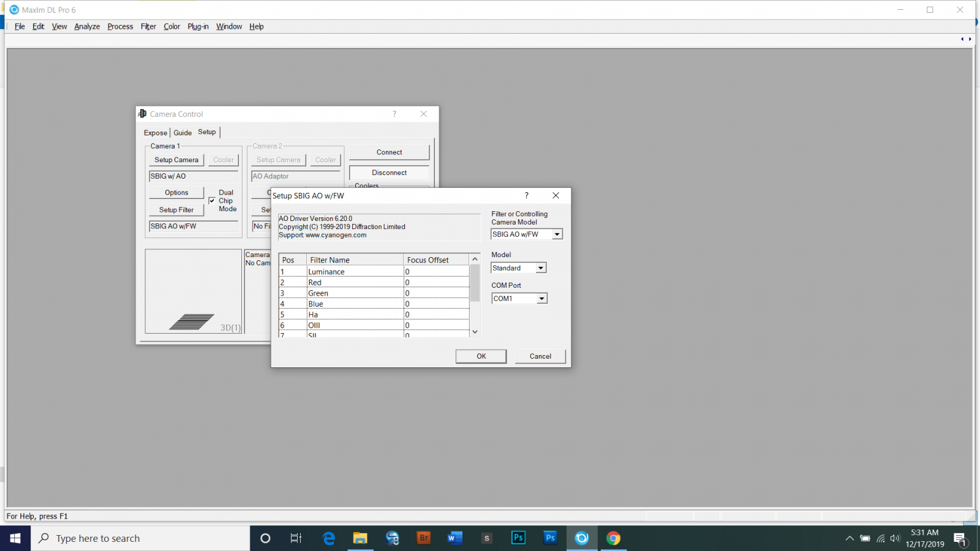Select the Ha filter name cell
Viewport: 980px width, 551px height.
[355, 315]
